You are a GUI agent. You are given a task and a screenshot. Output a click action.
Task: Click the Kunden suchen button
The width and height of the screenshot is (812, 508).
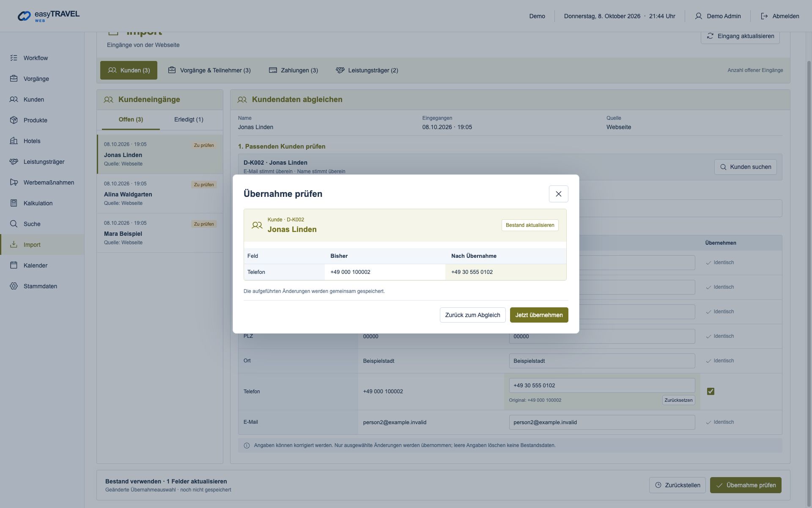point(745,167)
